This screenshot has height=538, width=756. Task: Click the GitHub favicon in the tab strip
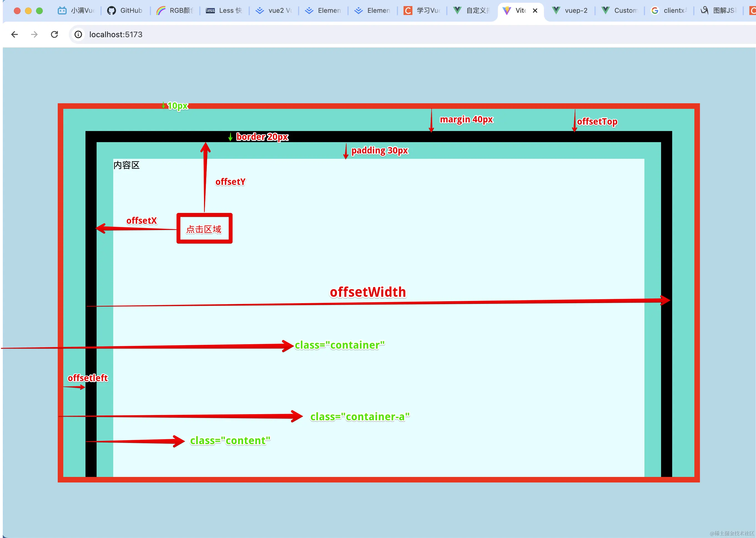[111, 10]
